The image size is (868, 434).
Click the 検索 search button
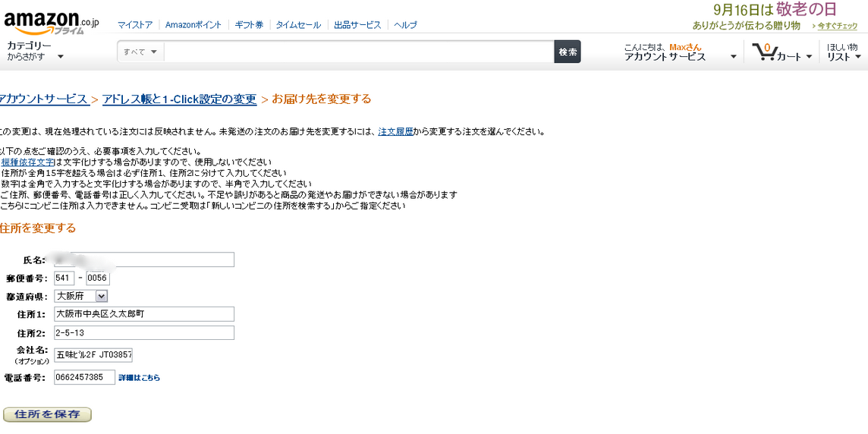point(567,52)
